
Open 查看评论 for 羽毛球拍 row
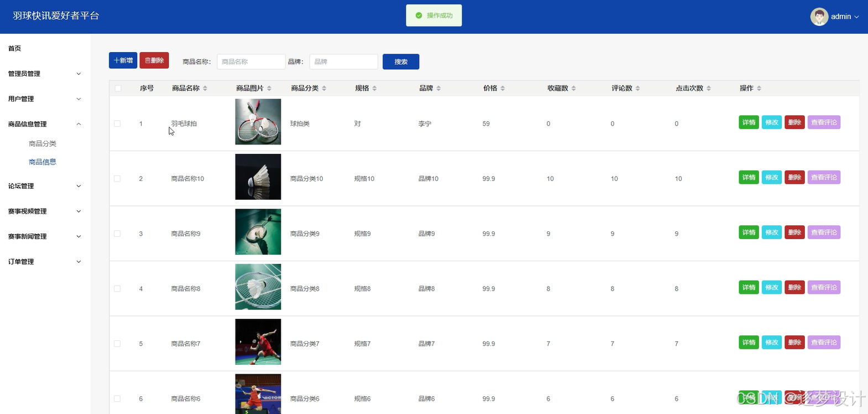pos(824,122)
